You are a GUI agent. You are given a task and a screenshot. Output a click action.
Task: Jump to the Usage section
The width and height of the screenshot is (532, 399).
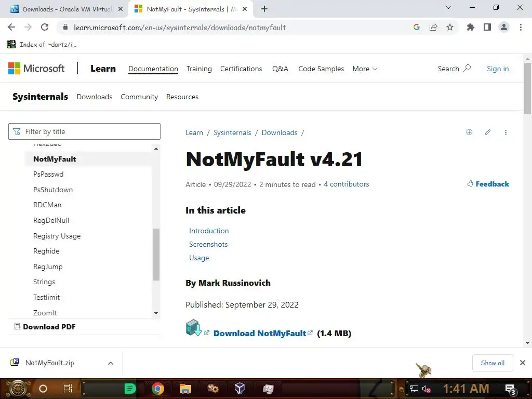coord(199,258)
